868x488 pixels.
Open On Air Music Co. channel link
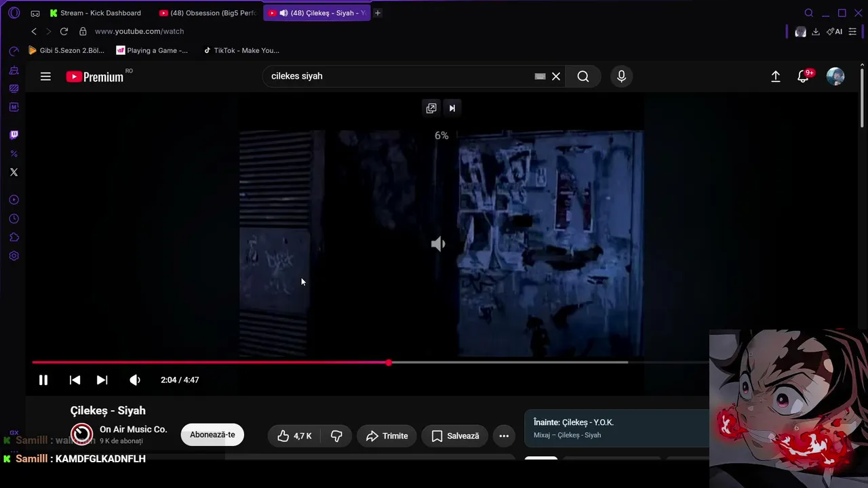(x=133, y=430)
